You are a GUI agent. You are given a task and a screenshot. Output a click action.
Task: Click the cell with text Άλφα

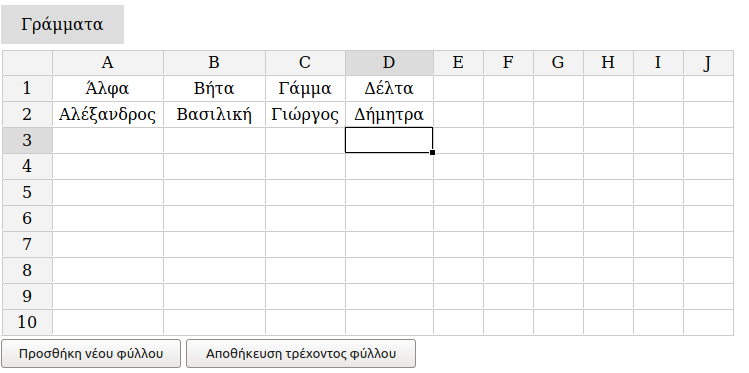coord(108,88)
